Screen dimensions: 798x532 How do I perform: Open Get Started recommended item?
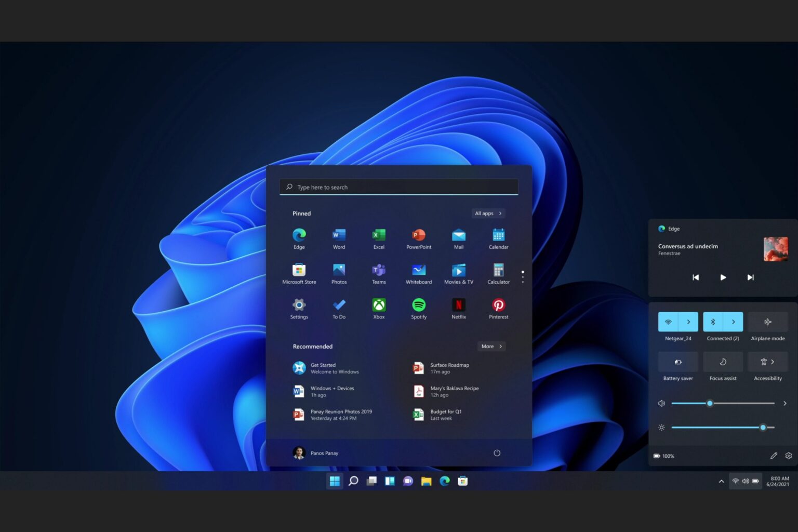click(x=326, y=368)
